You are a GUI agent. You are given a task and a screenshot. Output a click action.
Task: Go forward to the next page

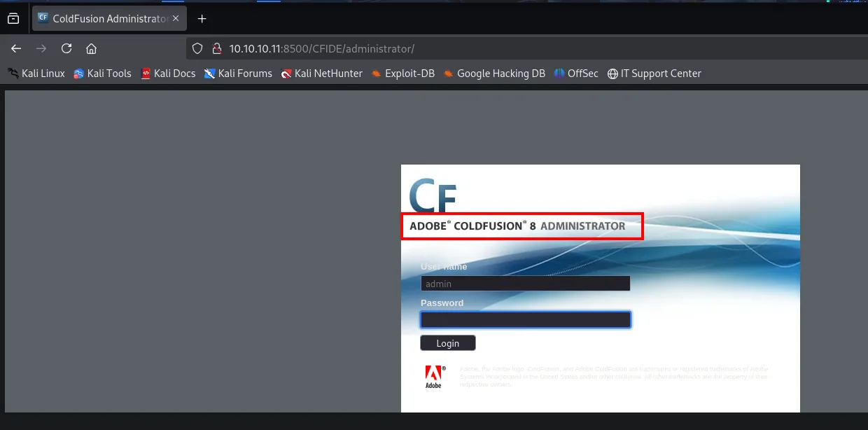click(x=41, y=48)
